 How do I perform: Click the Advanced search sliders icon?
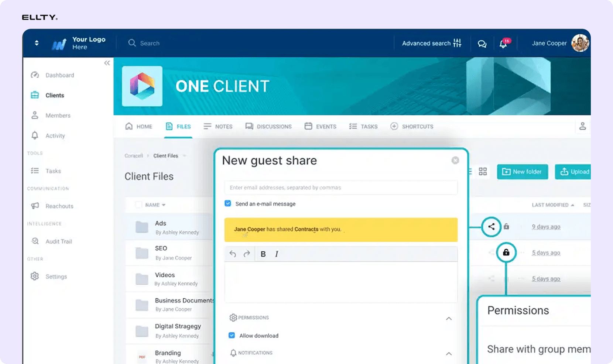(x=457, y=43)
